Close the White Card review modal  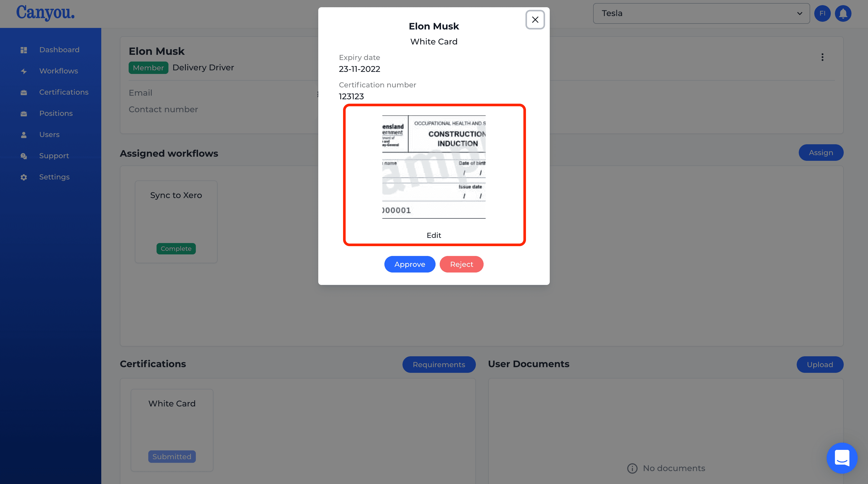[534, 19]
